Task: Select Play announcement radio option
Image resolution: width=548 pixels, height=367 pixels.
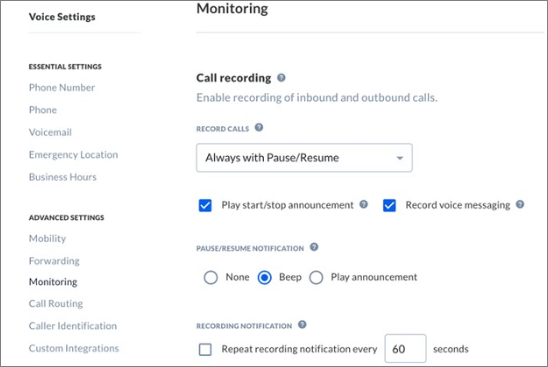Action: (x=316, y=278)
